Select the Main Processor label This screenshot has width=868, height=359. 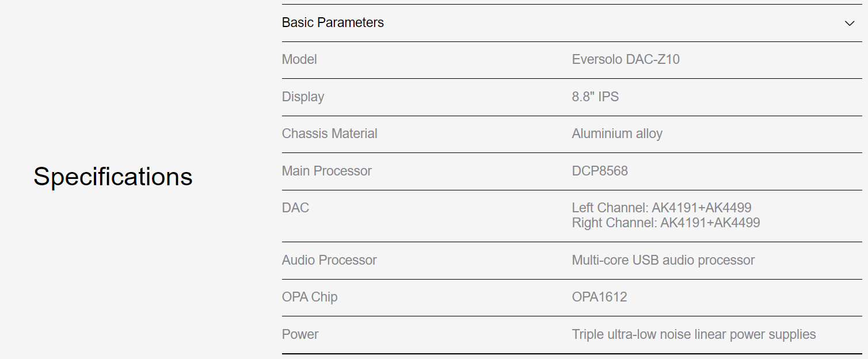(x=326, y=171)
